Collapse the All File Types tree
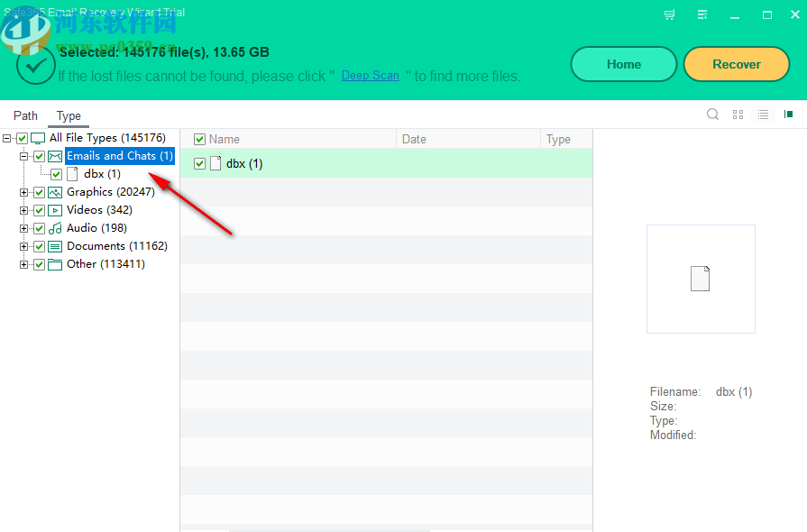The image size is (807, 532). (6, 137)
